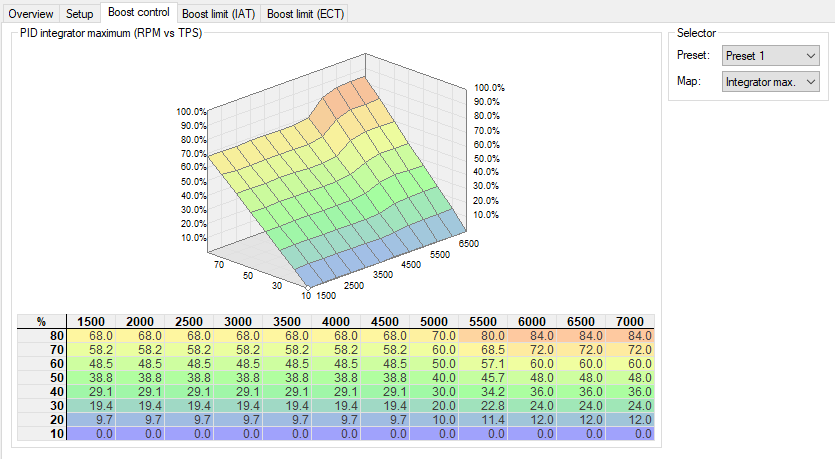Screen dimensions: 835x459
Task: Open the Preset 1 dropdown
Action: 771,55
